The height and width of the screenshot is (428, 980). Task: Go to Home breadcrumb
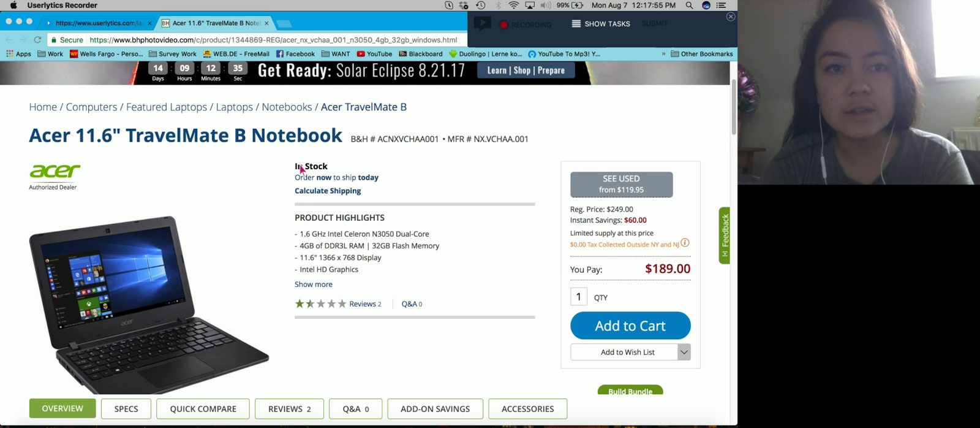pyautogui.click(x=43, y=107)
